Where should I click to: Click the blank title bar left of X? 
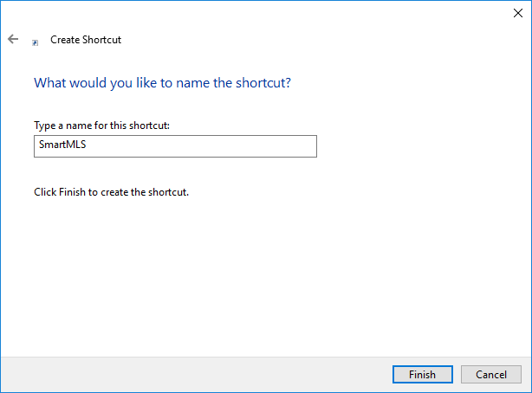(x=260, y=12)
